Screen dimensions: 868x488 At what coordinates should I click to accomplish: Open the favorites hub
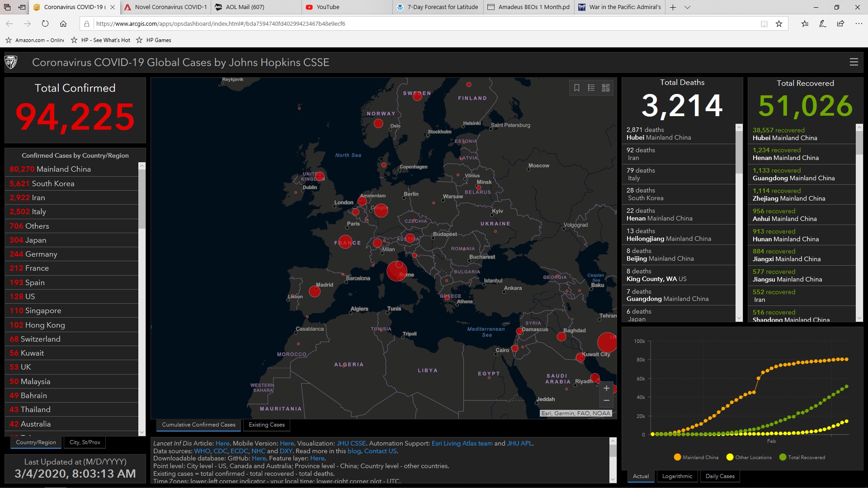point(805,24)
